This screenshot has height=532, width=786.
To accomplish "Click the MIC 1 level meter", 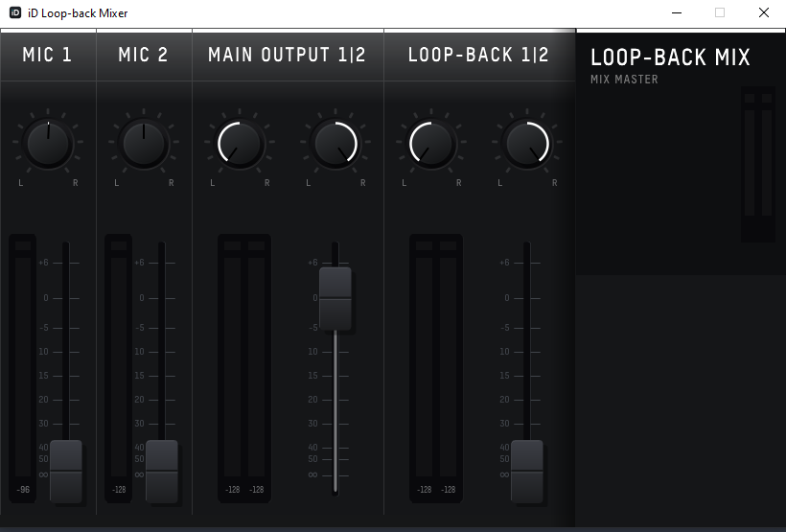I will point(23,368).
